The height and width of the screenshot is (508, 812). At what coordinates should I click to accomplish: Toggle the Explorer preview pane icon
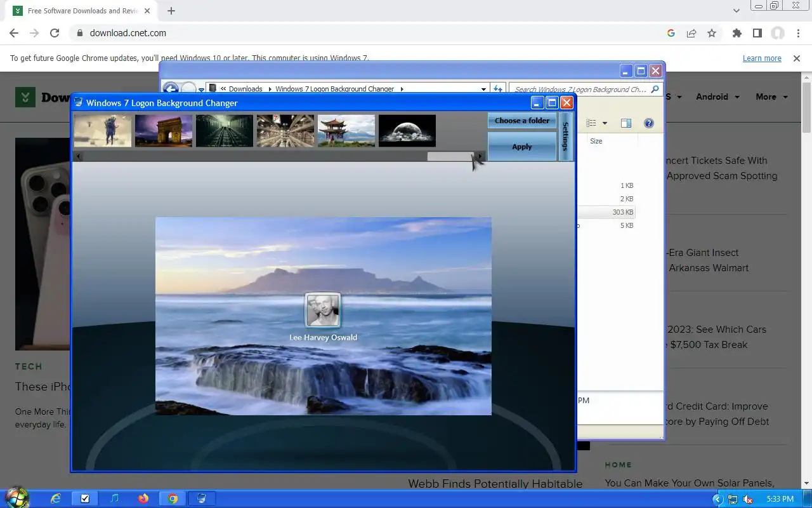[626, 123]
